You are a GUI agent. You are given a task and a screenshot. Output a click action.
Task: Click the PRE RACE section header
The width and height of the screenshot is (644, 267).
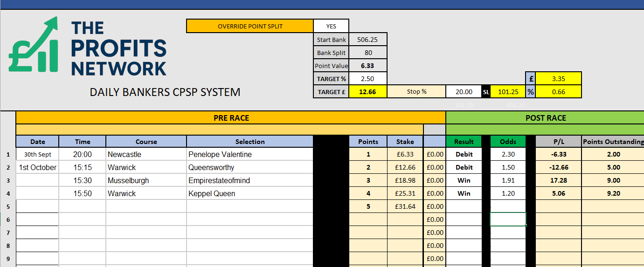pos(231,118)
